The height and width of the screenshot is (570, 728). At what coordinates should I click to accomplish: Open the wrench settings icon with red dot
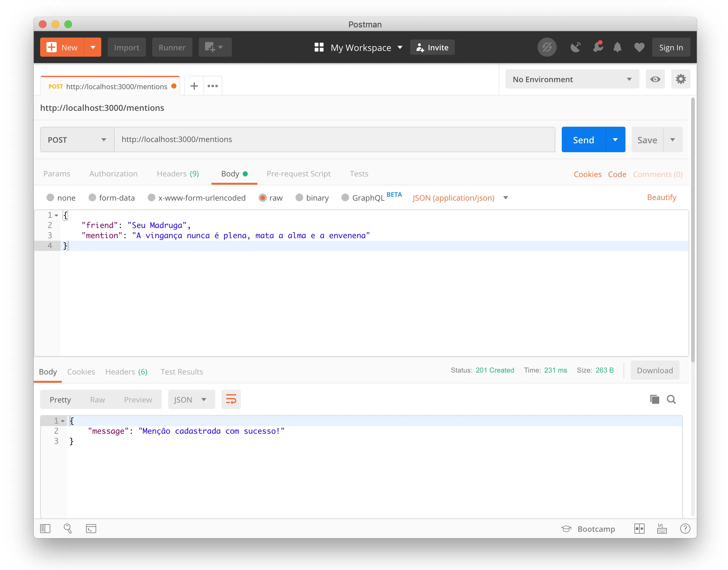point(597,47)
